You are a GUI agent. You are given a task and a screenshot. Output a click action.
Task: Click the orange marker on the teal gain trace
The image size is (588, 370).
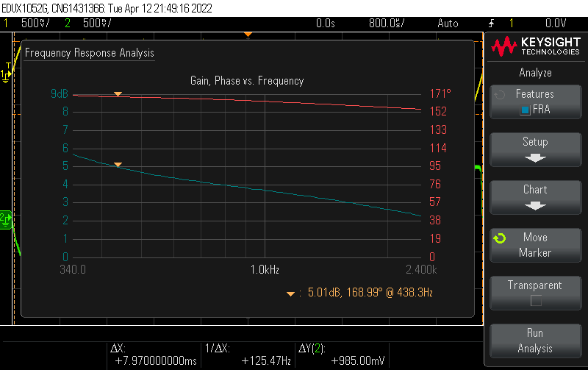[x=118, y=165]
